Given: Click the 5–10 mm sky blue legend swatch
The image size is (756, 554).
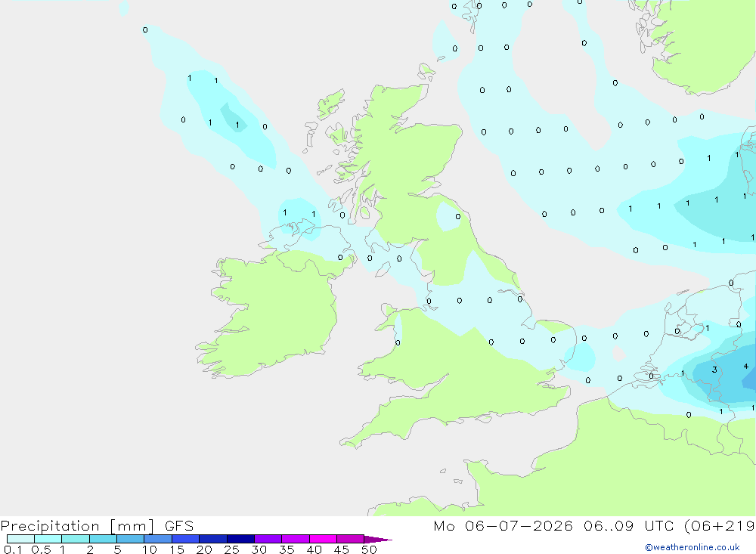Looking at the screenshot, I should pyautogui.click(x=131, y=539).
